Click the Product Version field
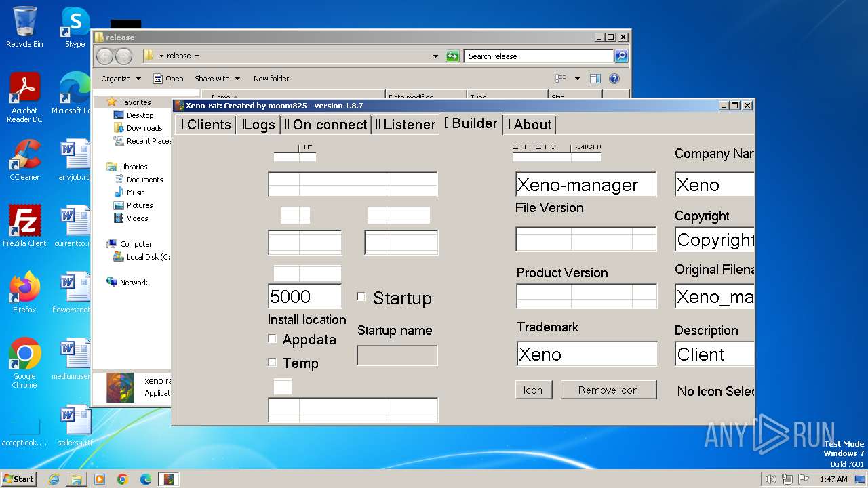868x488 pixels. [587, 296]
